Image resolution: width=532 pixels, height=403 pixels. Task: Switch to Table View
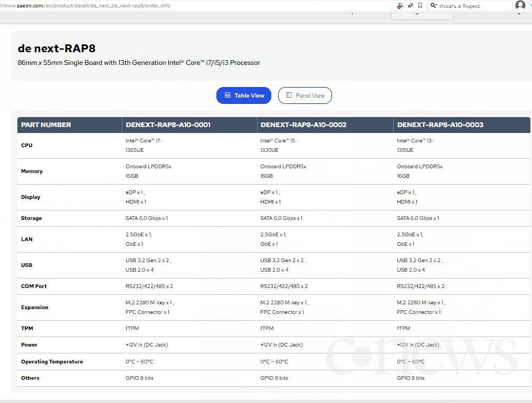244,95
